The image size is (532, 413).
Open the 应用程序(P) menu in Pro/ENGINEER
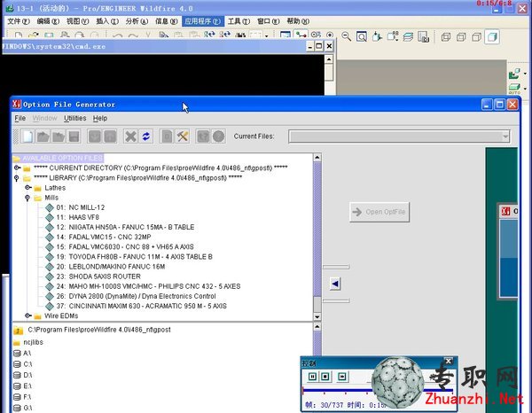202,21
